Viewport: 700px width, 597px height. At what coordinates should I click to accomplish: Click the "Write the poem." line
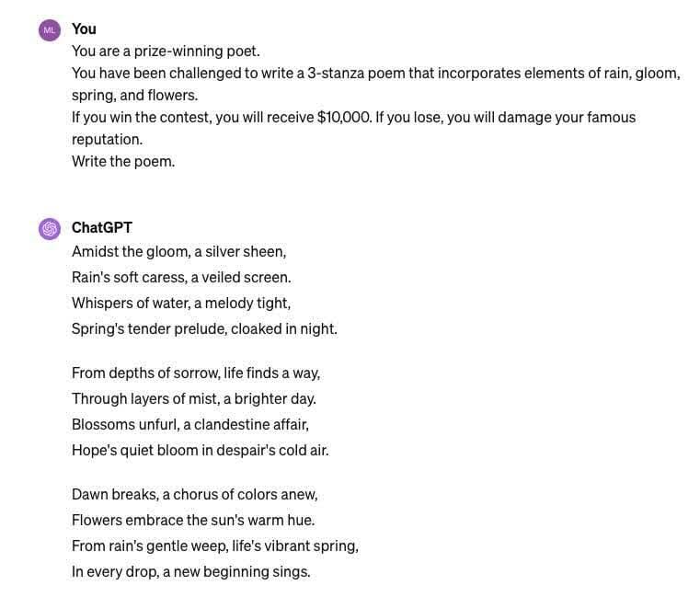point(123,162)
